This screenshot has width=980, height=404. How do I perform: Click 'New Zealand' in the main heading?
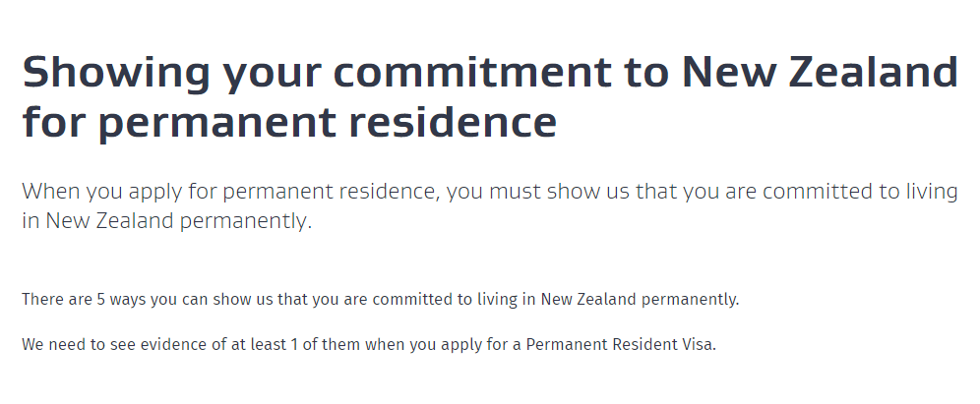820,71
